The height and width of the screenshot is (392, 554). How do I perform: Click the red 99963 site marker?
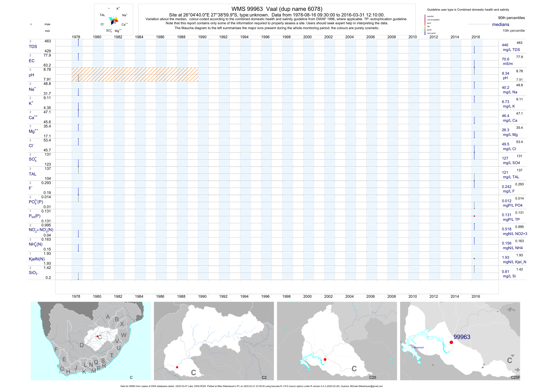(451, 342)
